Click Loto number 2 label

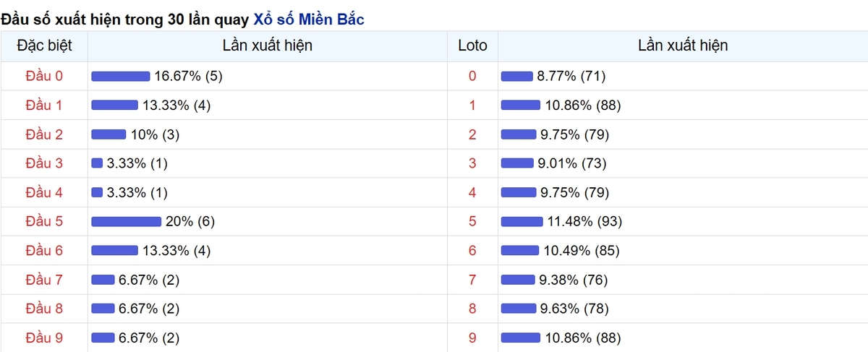tap(472, 134)
